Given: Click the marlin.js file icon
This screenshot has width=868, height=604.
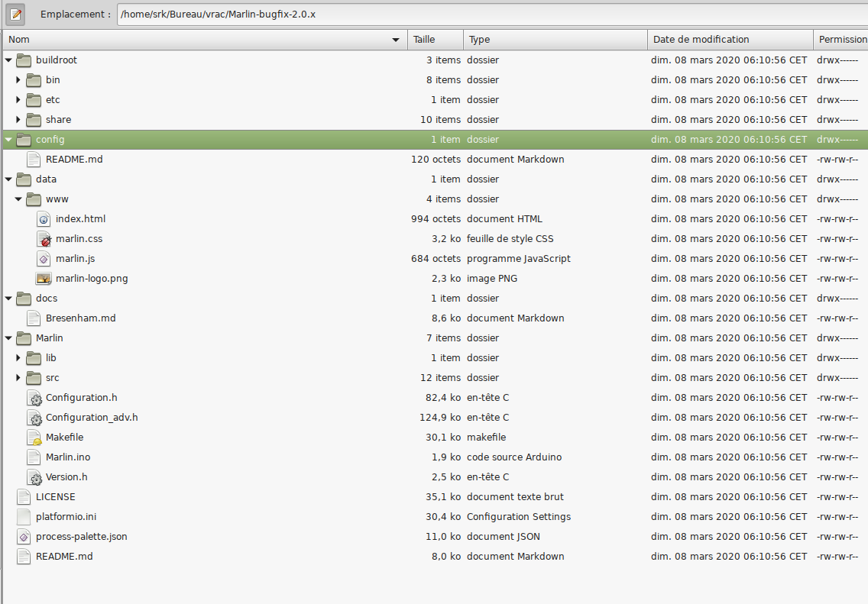Looking at the screenshot, I should (x=44, y=259).
